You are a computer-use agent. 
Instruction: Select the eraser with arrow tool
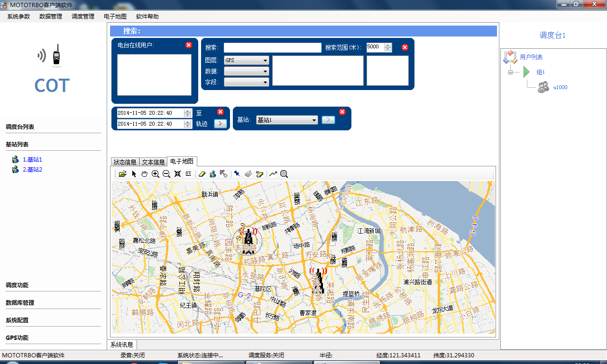[259, 174]
